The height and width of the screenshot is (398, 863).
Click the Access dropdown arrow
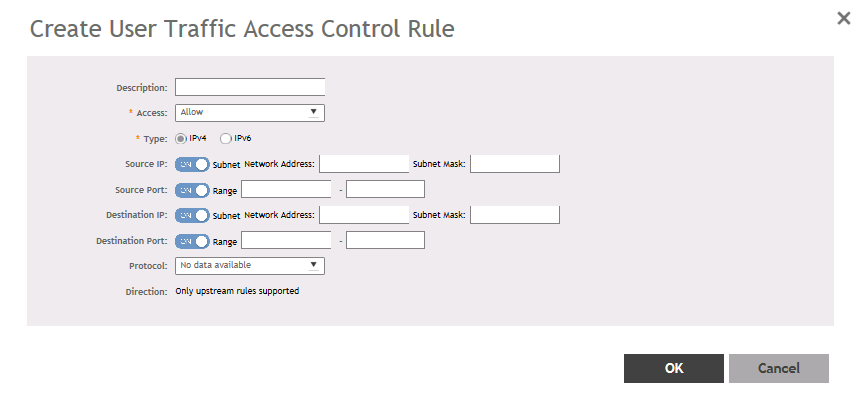(x=313, y=112)
